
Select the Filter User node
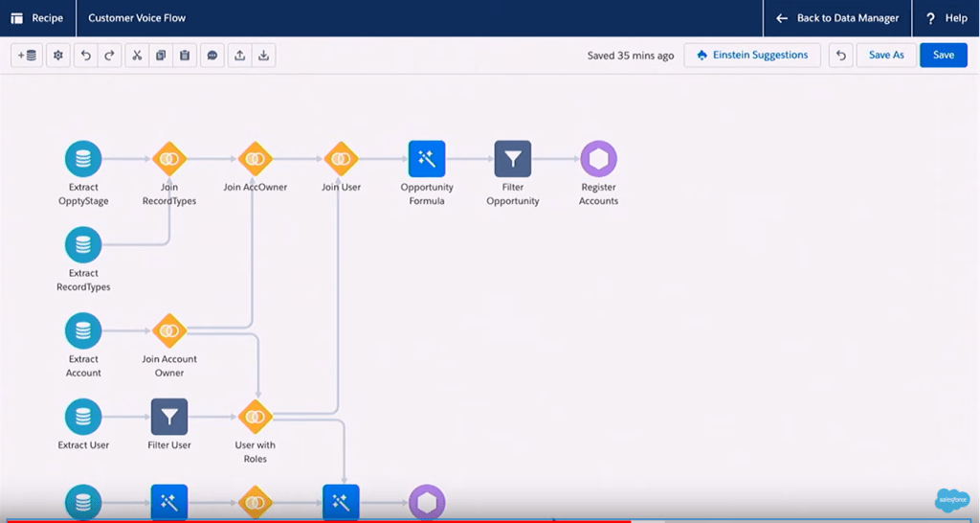(x=169, y=418)
